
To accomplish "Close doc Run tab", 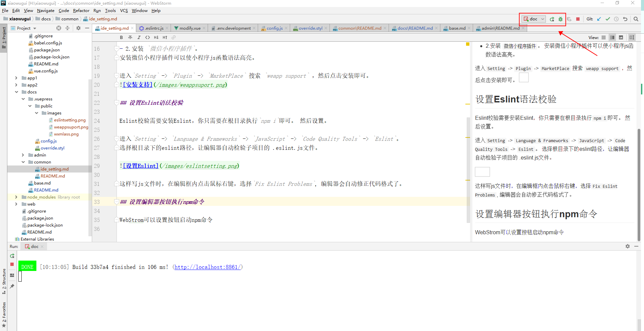I will [x=42, y=247].
